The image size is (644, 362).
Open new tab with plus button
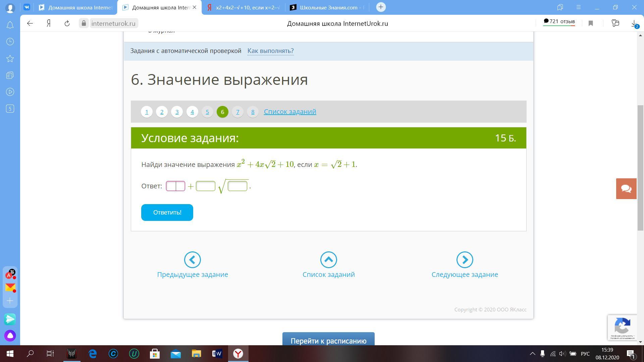[x=381, y=7]
